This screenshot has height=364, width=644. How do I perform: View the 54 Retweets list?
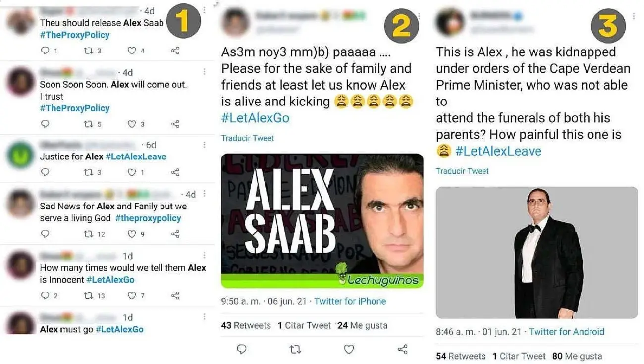click(x=461, y=356)
